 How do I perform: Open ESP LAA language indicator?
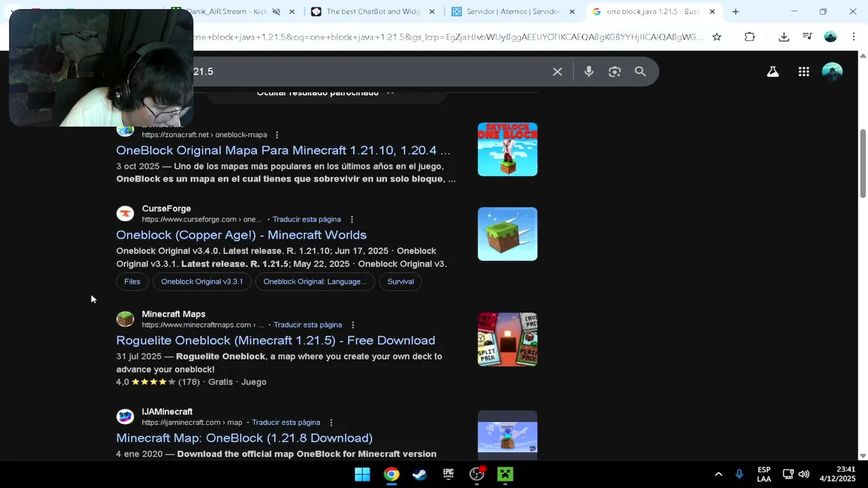[x=764, y=474]
